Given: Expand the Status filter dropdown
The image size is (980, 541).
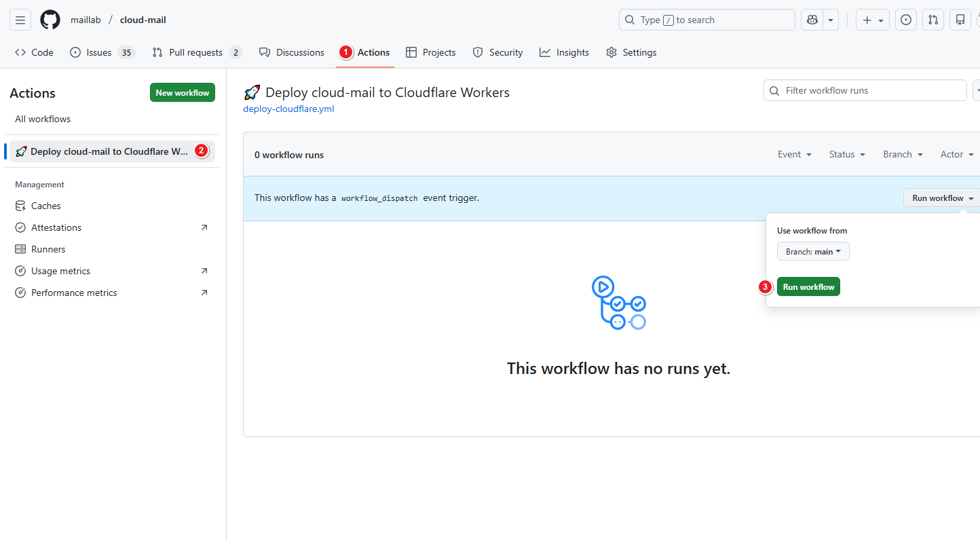Looking at the screenshot, I should 847,155.
